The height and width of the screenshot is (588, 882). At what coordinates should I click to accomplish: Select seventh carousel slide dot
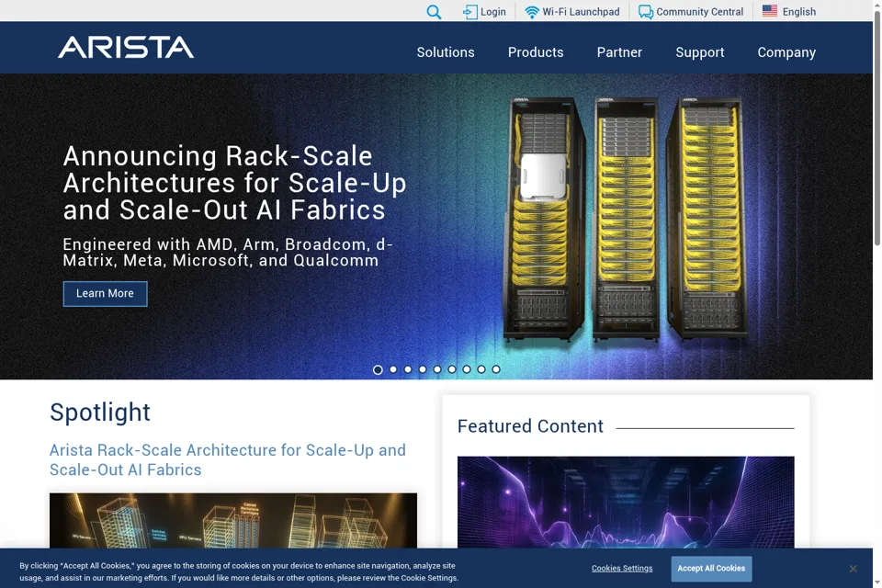(x=467, y=369)
